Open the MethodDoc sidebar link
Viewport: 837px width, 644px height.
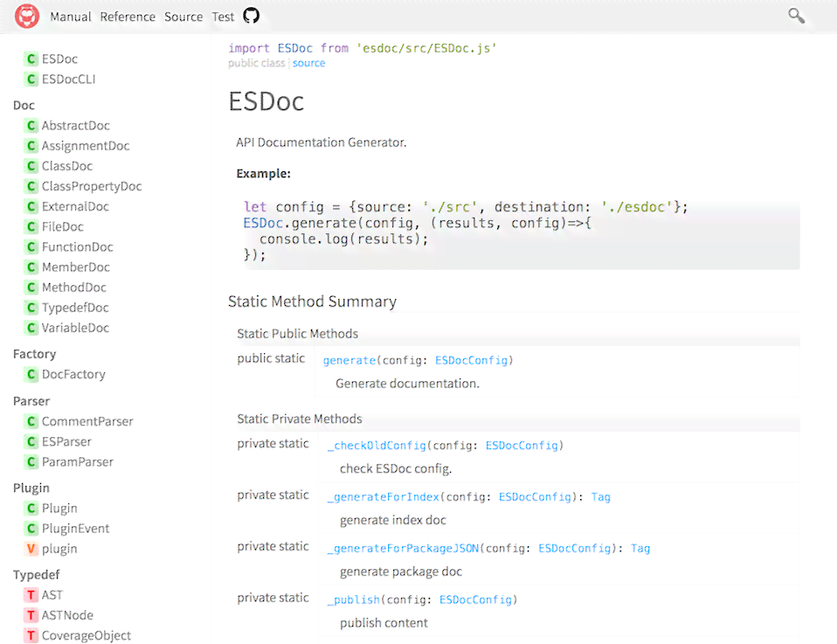click(74, 287)
